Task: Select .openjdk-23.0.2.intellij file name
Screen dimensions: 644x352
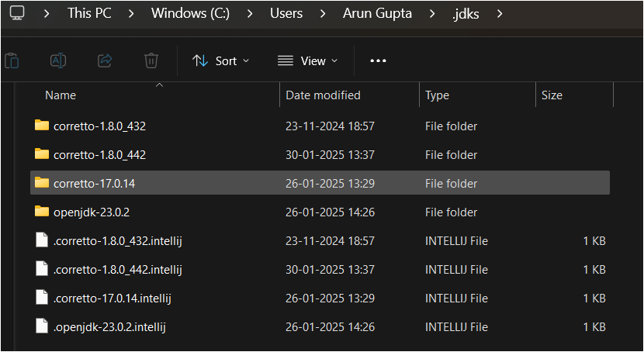Action: tap(109, 327)
